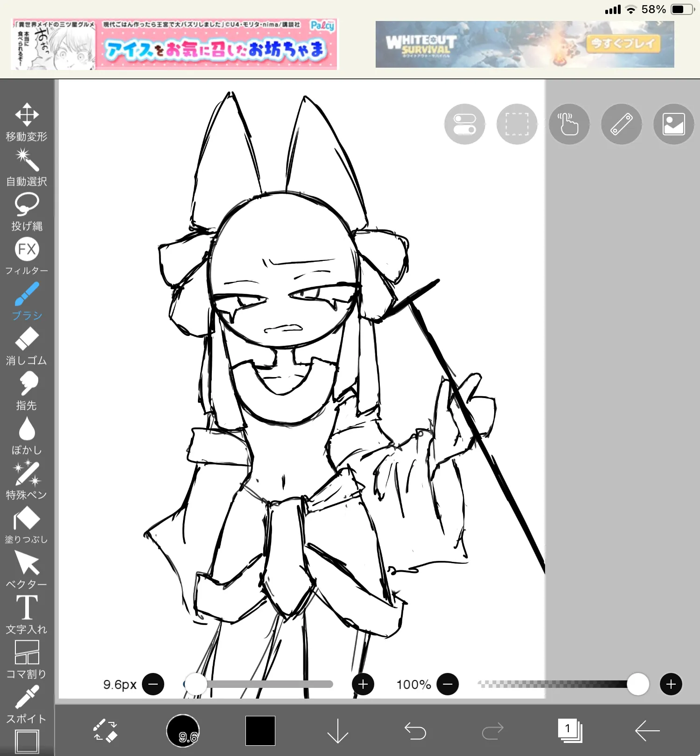Increase opacity with plus button
700x756 pixels.
(x=671, y=684)
